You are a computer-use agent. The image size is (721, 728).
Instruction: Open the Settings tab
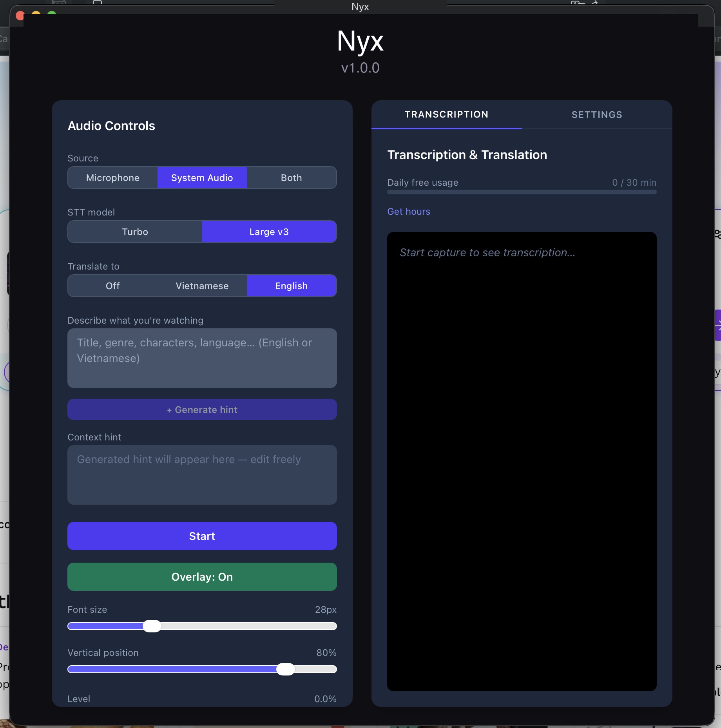click(596, 114)
